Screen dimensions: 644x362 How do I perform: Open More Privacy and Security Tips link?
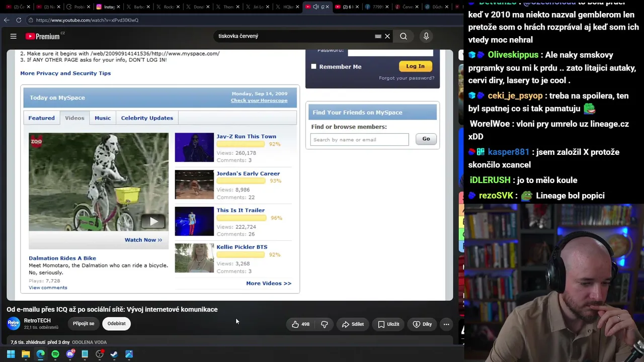65,73
